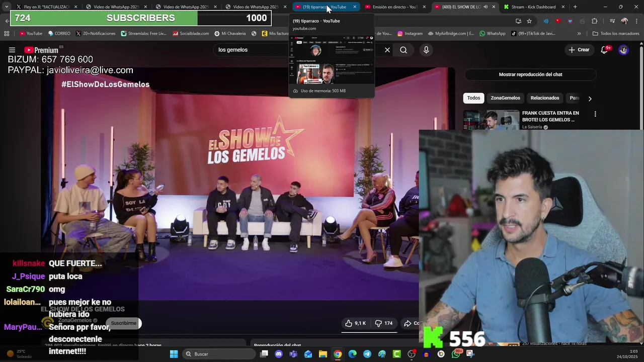Go to the YouTube Premium home logo
The height and width of the screenshot is (362, 644).
click(x=42, y=50)
